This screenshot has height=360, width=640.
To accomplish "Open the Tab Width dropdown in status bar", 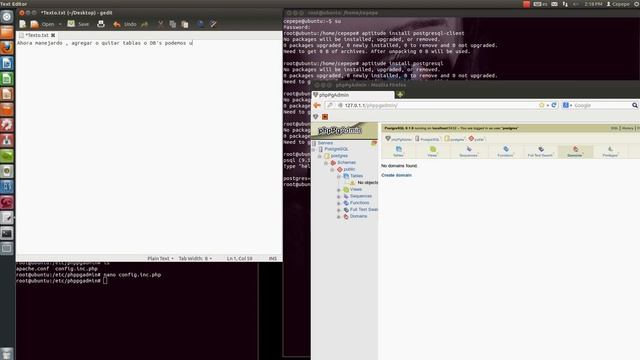I will pos(195,258).
